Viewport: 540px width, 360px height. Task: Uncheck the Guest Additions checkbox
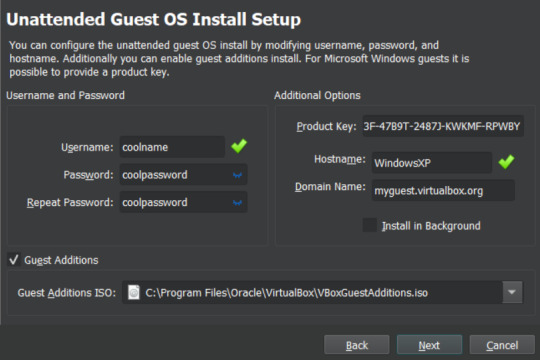[x=14, y=259]
